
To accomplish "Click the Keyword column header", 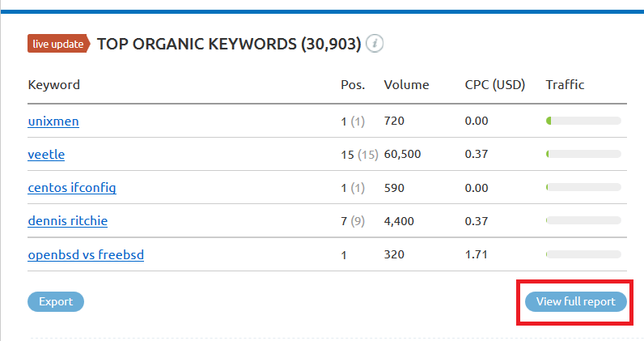I will (54, 85).
